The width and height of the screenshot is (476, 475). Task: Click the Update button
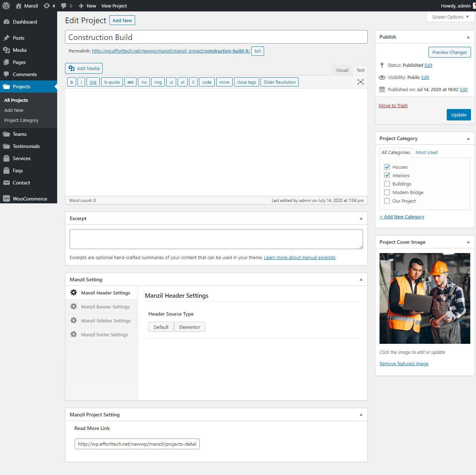458,115
